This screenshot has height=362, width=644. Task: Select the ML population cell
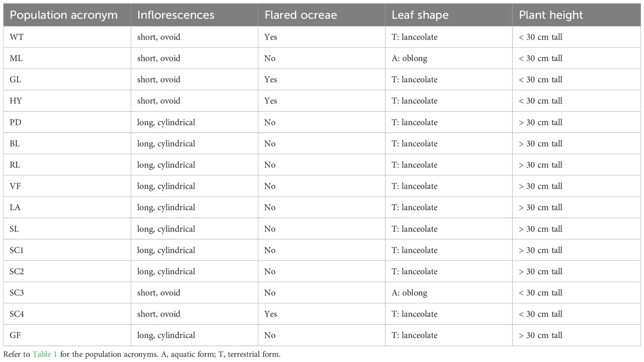tap(67, 58)
